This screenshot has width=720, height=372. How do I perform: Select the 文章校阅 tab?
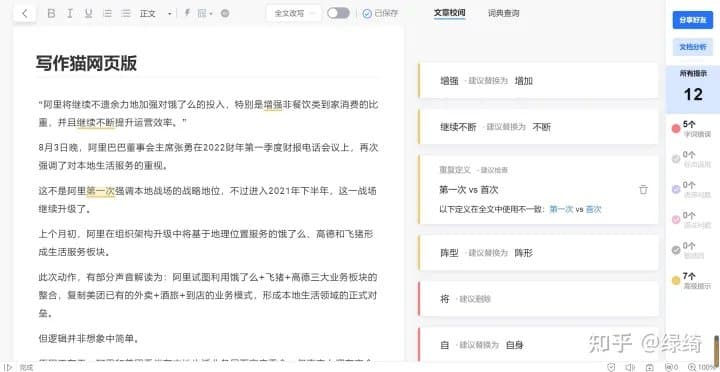click(450, 13)
